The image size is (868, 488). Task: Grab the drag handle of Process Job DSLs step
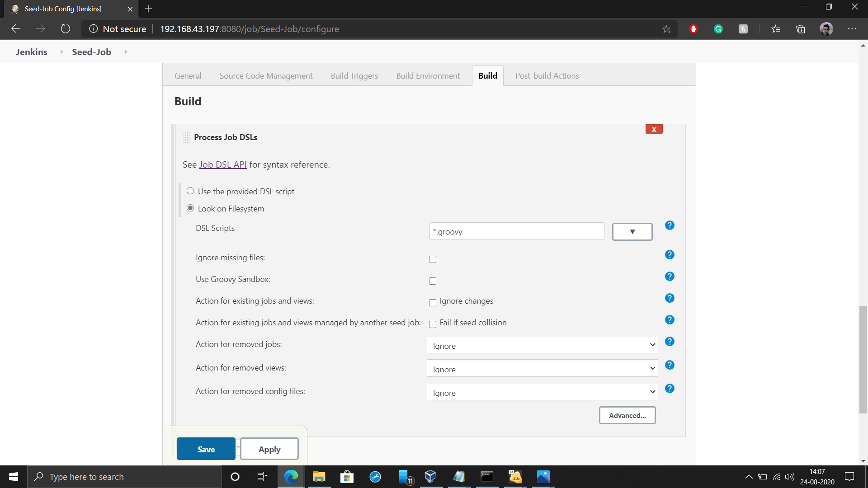click(186, 137)
